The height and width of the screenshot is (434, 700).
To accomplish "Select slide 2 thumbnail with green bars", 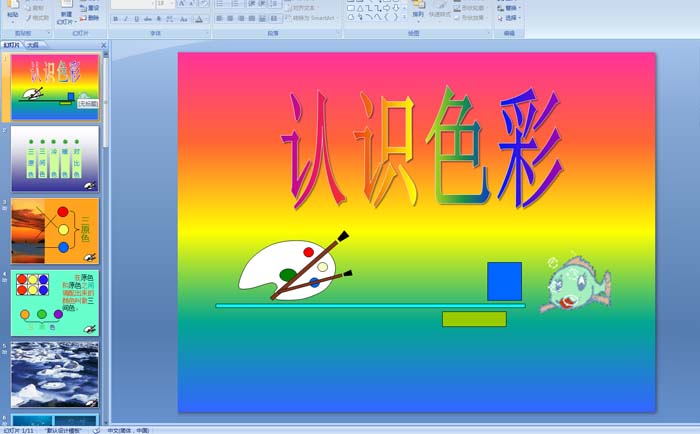I will pos(55,159).
